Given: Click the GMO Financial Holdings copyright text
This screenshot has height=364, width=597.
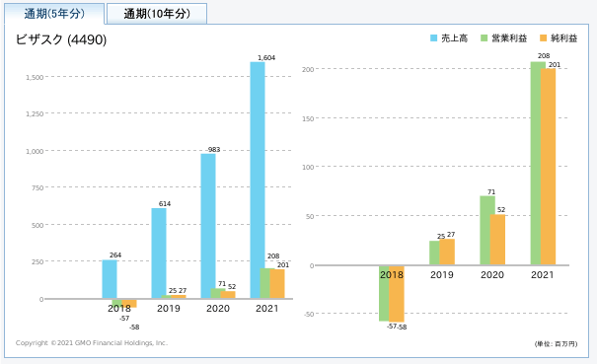Looking at the screenshot, I should tap(92, 342).
